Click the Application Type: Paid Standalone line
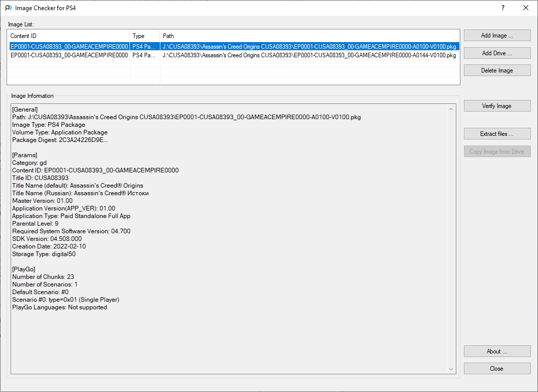The image size is (538, 392). tap(71, 216)
